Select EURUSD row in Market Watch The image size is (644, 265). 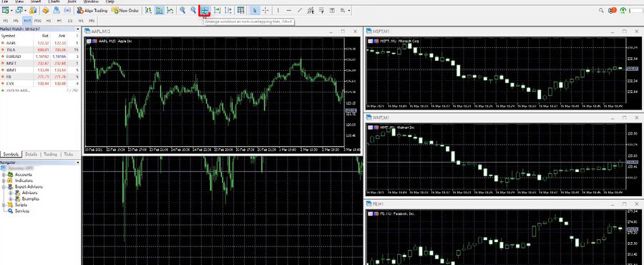(x=40, y=57)
